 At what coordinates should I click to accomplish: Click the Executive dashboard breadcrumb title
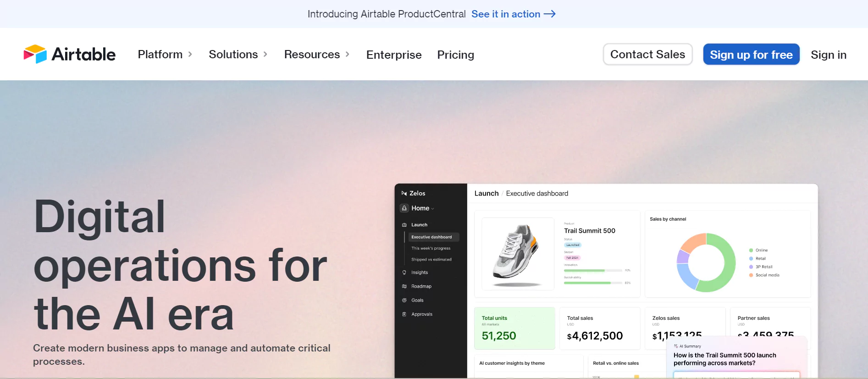(537, 194)
